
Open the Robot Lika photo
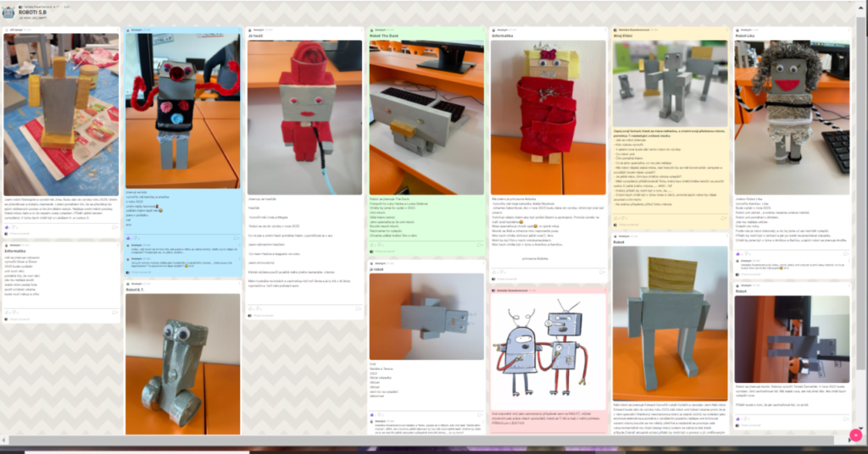pos(792,105)
